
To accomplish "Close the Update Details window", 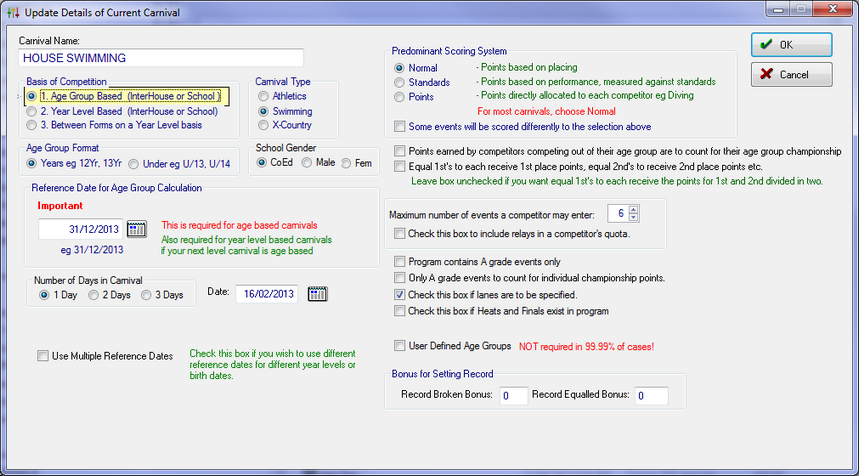I will pyautogui.click(x=832, y=9).
